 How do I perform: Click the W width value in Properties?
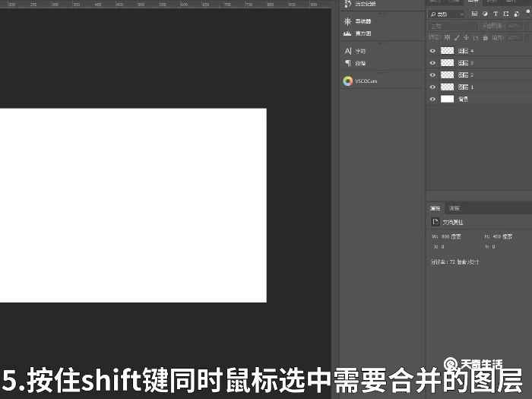click(x=451, y=236)
